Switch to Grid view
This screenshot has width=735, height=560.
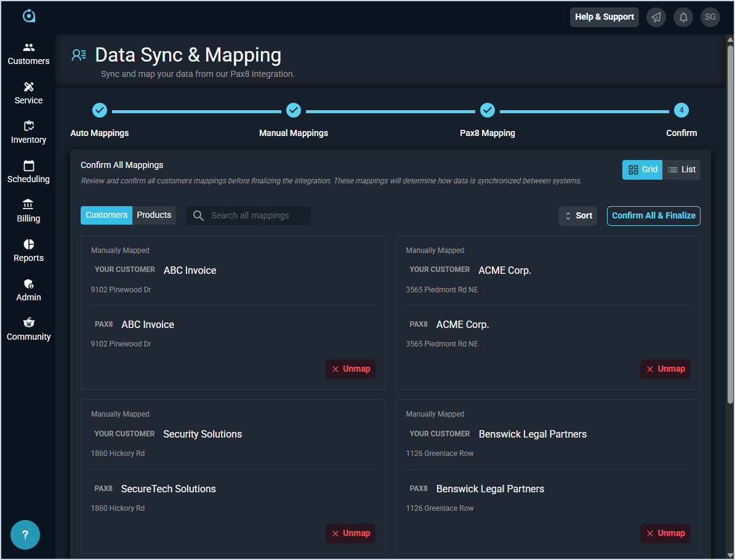click(x=642, y=170)
